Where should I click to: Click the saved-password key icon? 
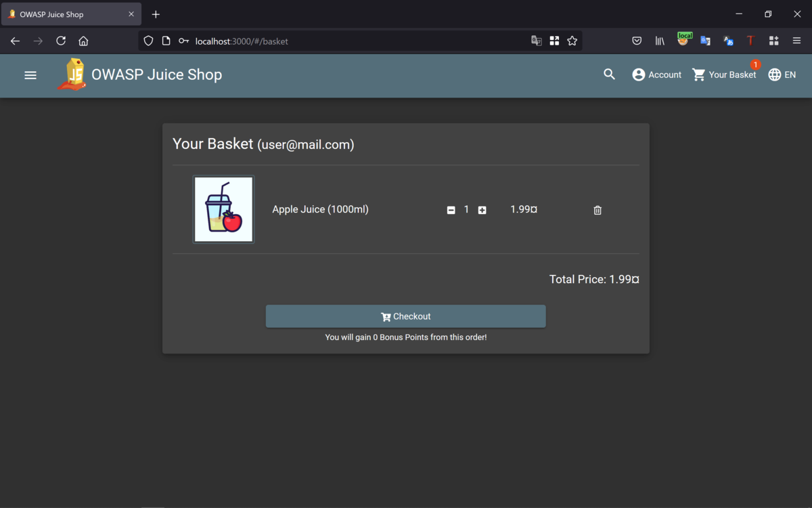pos(183,41)
